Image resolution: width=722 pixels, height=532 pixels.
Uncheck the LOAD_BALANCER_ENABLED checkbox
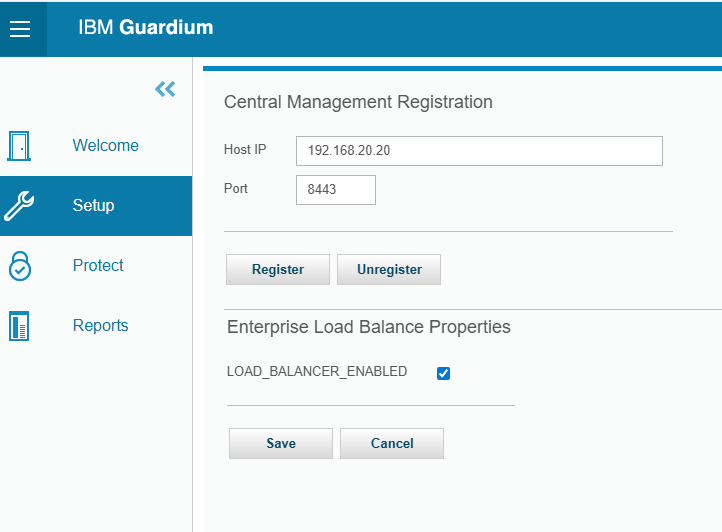pos(444,373)
